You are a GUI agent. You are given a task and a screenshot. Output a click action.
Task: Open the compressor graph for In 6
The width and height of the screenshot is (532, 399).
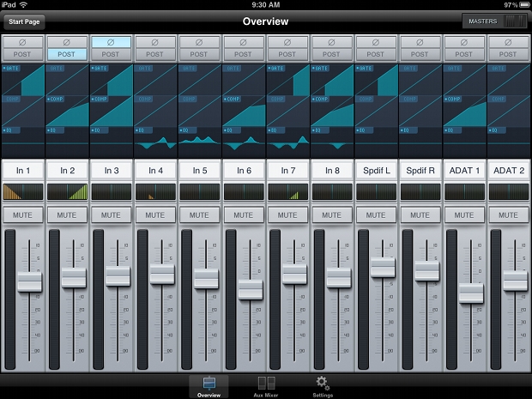(244, 112)
